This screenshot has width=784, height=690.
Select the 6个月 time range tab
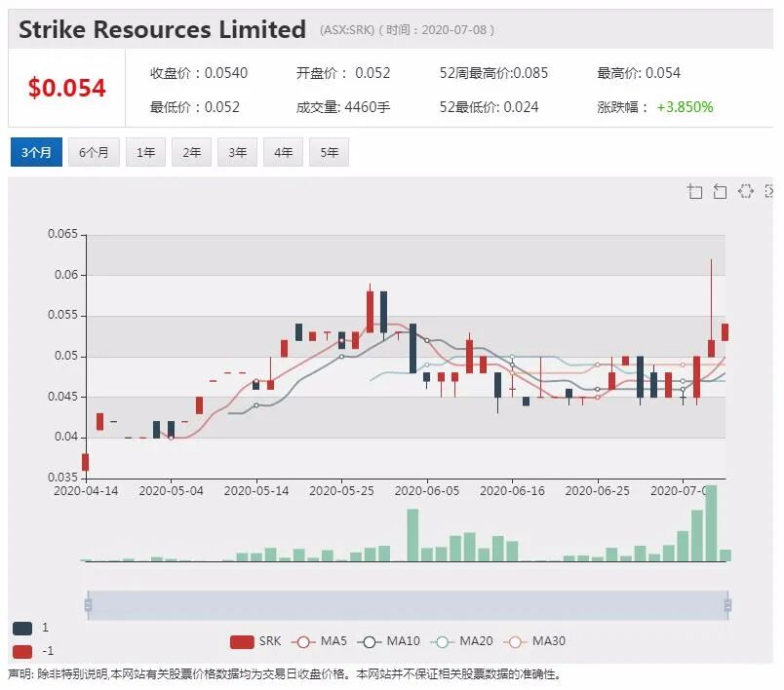tap(94, 152)
